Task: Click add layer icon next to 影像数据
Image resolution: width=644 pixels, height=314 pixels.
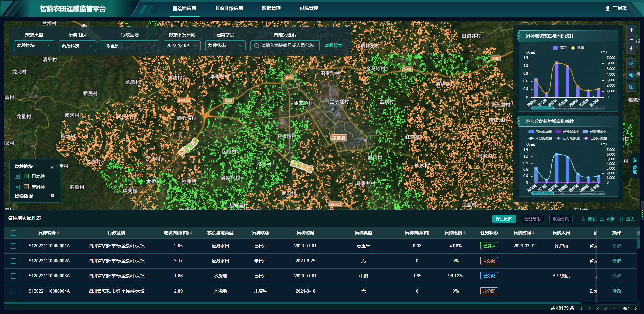Action: pos(52,196)
